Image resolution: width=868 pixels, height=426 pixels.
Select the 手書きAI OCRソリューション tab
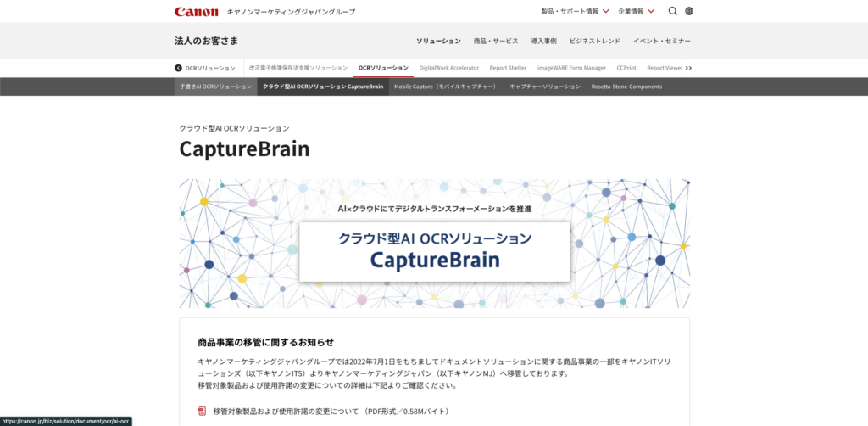(214, 87)
